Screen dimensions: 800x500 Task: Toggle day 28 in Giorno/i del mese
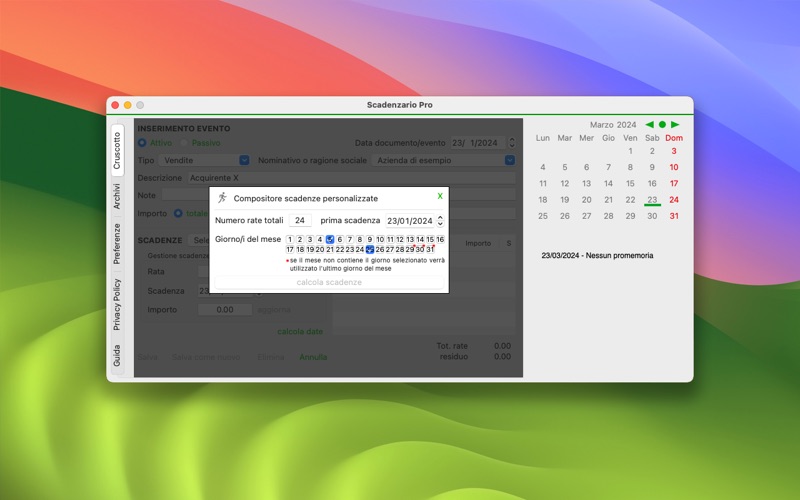pos(400,249)
